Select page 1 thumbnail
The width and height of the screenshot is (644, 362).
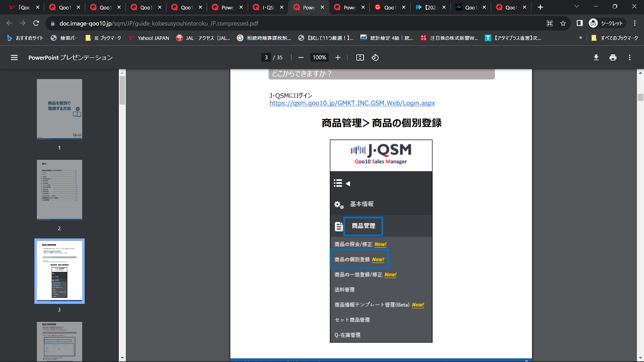pyautogui.click(x=60, y=109)
